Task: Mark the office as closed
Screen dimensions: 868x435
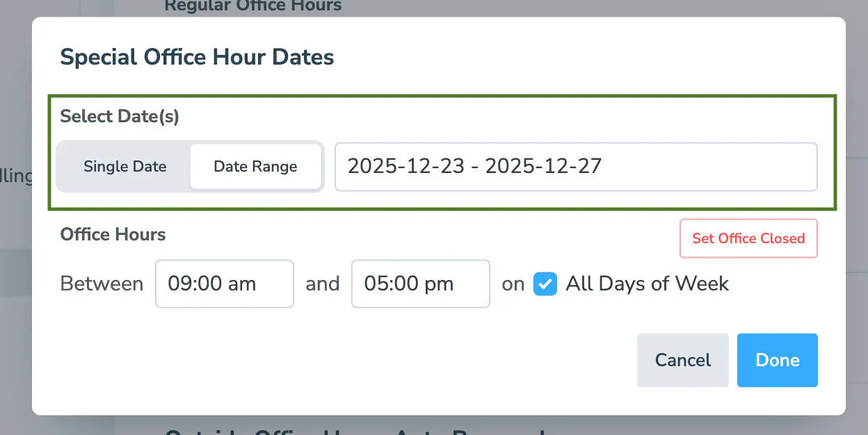Action: (x=748, y=238)
